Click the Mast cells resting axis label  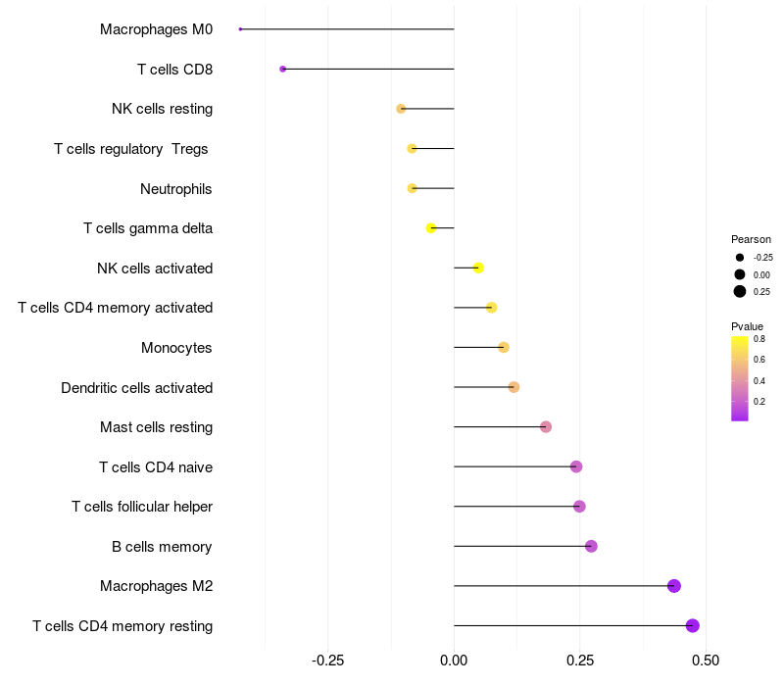coord(156,427)
